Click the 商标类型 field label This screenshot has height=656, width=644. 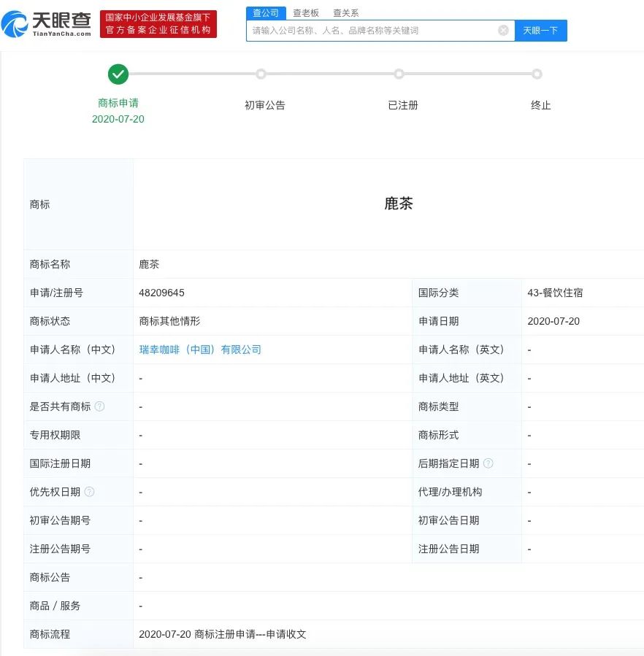click(x=438, y=406)
